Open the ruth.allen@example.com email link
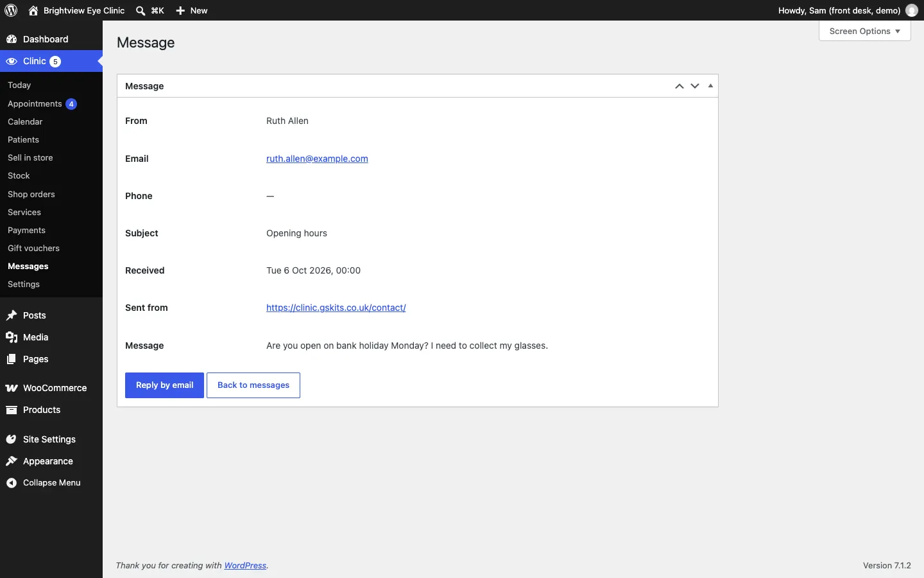 coord(317,159)
